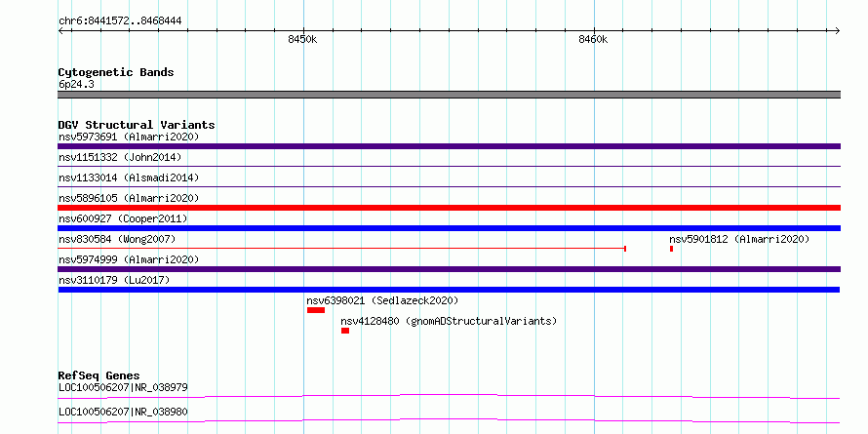Click the thin red line for nsv830584
Screen dimensions: 868x434
[x=341, y=249]
